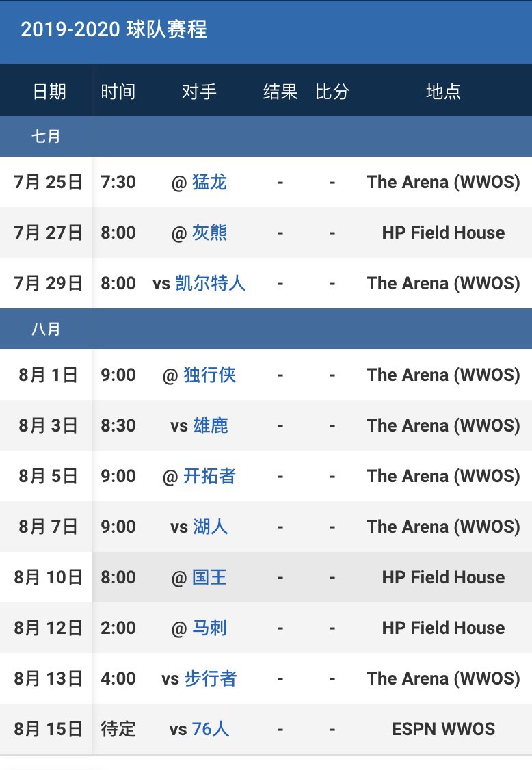Click the 湖人 team link

pyautogui.click(x=210, y=527)
